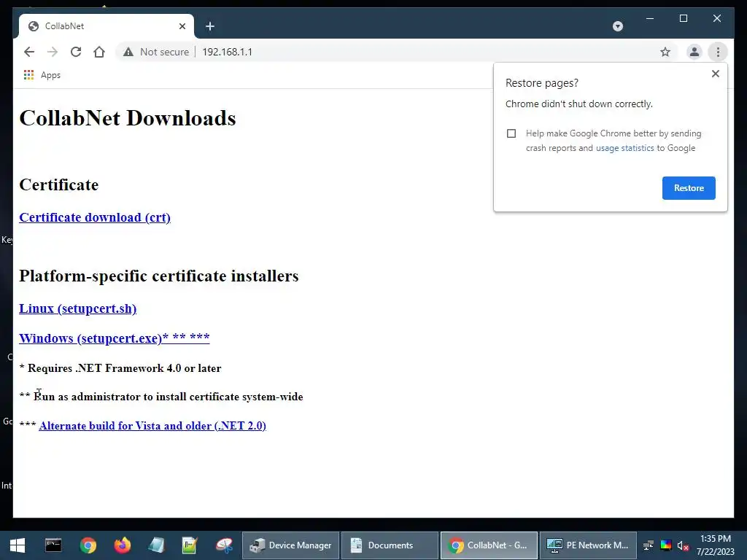Click the muted volume tray icon
747x560 pixels.
(683, 545)
